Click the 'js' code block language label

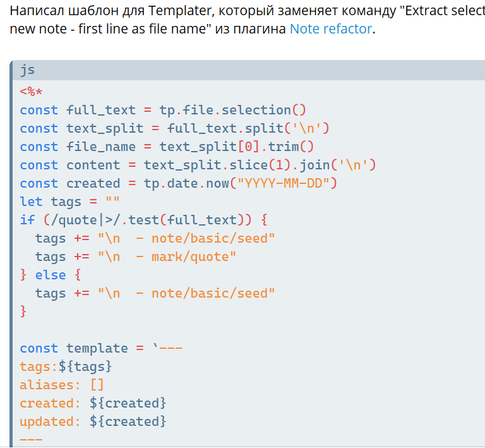pos(28,70)
